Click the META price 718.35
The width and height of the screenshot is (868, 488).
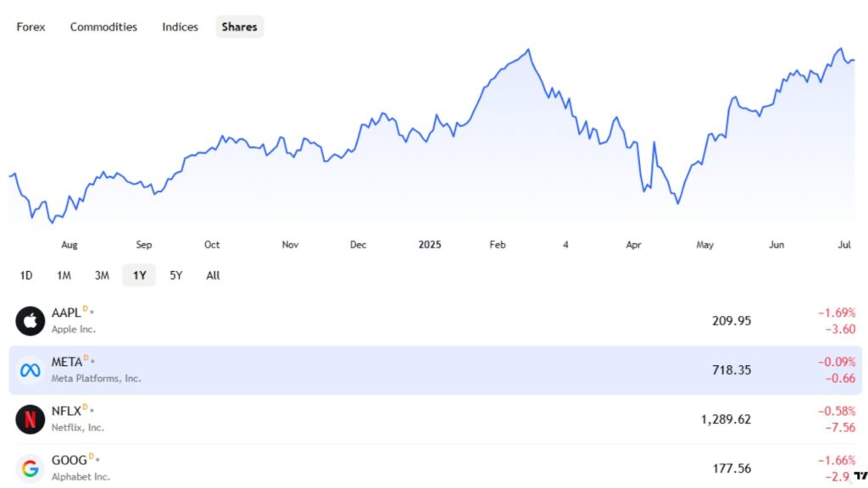(x=732, y=370)
